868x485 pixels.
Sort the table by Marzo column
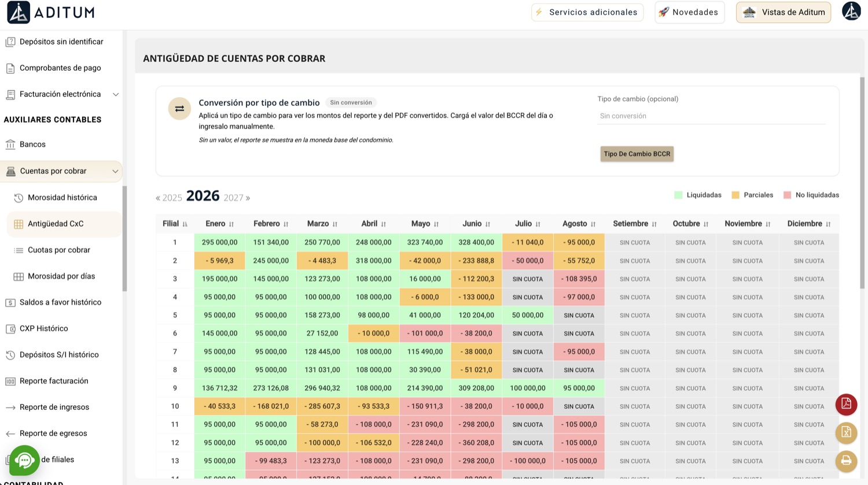point(322,224)
